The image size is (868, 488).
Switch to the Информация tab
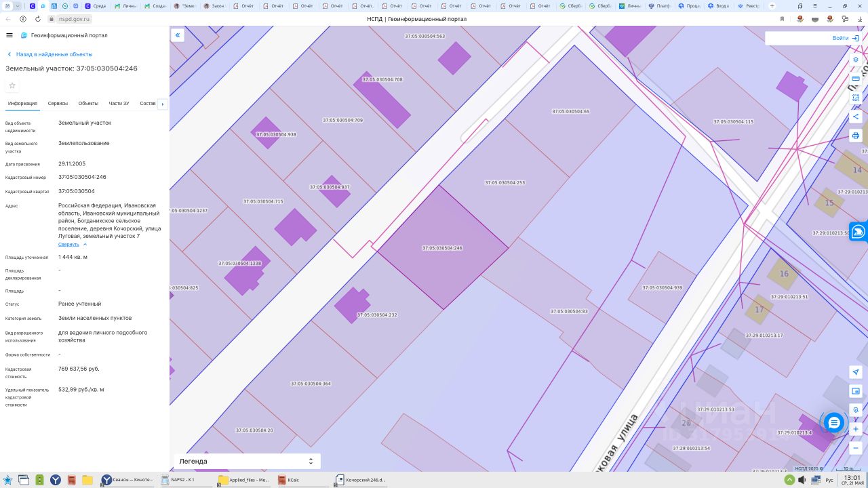coord(22,104)
